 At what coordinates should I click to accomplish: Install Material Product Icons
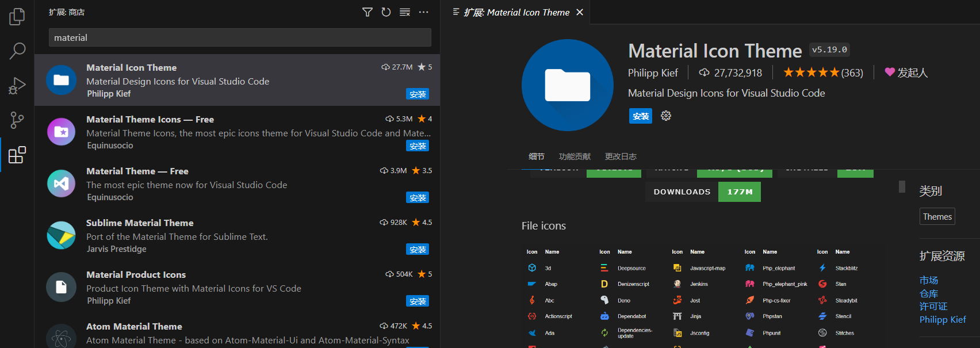pos(418,301)
